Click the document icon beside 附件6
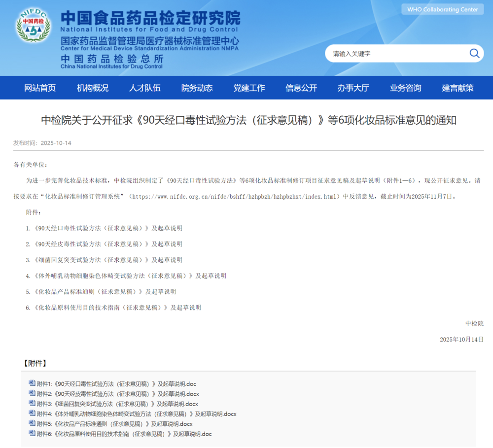 coord(32,434)
